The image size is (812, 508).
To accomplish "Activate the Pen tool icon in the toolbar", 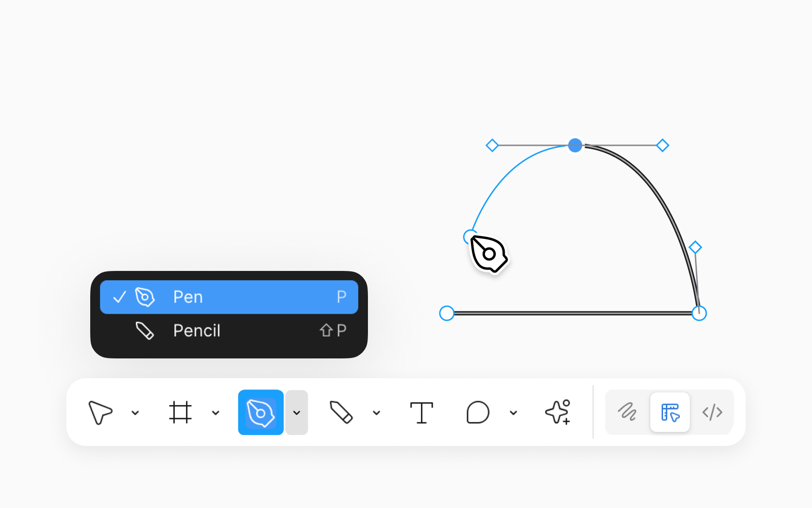I will 261,413.
